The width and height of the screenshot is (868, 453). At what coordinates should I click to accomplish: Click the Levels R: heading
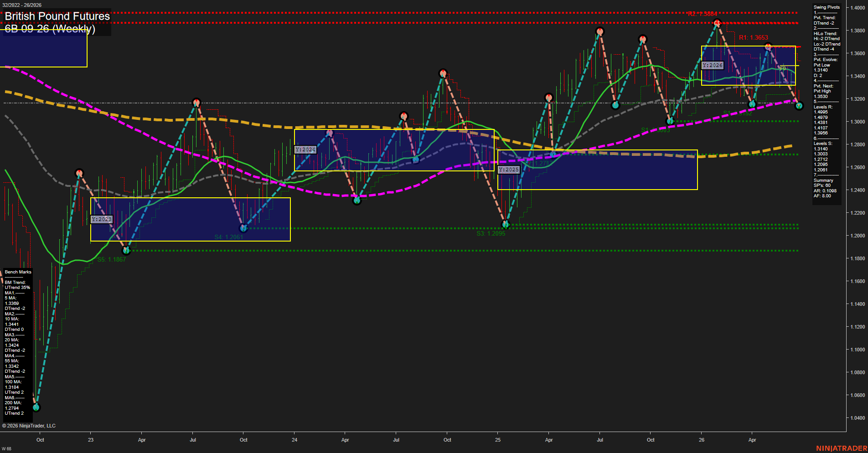[823, 107]
